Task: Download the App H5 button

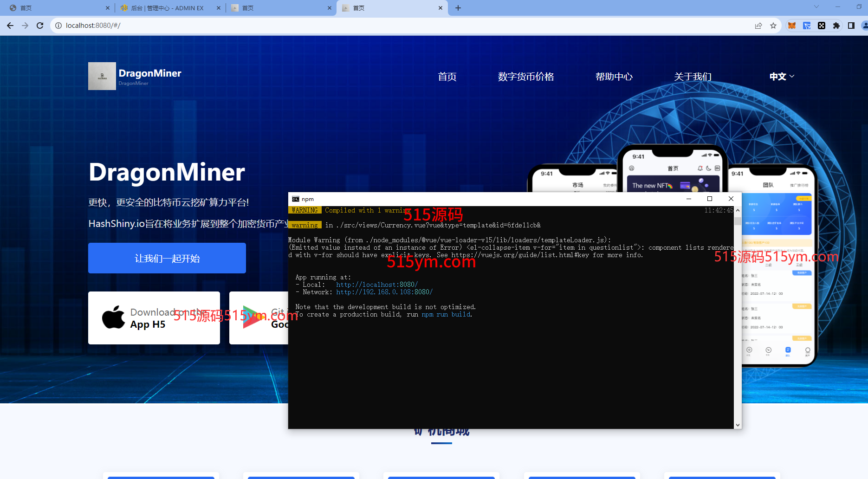Action: click(x=154, y=318)
